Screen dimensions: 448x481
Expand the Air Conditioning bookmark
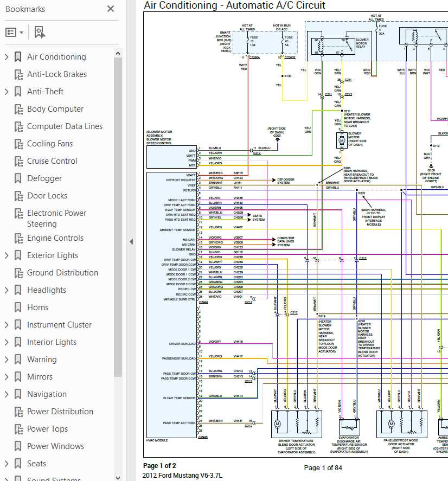click(7, 57)
